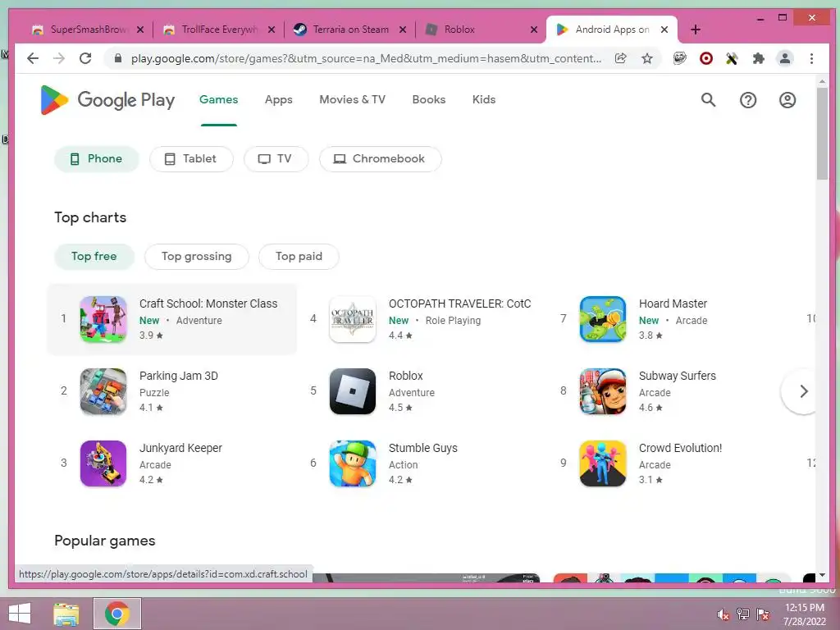The image size is (840, 630).
Task: Switch the chart to Top free
Action: click(x=94, y=257)
